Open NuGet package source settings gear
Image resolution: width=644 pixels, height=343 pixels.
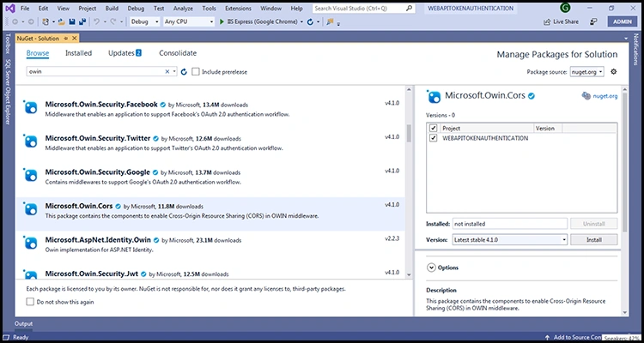click(614, 71)
